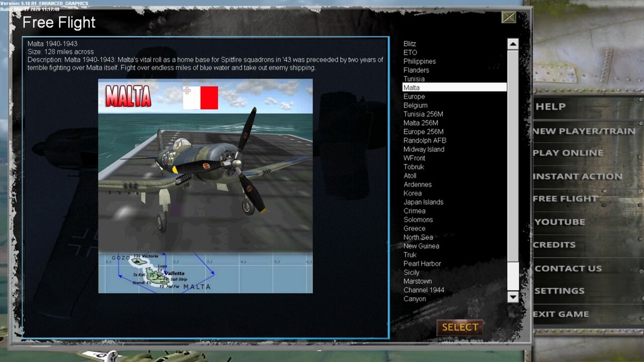
Task: Start INSTANT ACTION from main menu
Action: 578,176
